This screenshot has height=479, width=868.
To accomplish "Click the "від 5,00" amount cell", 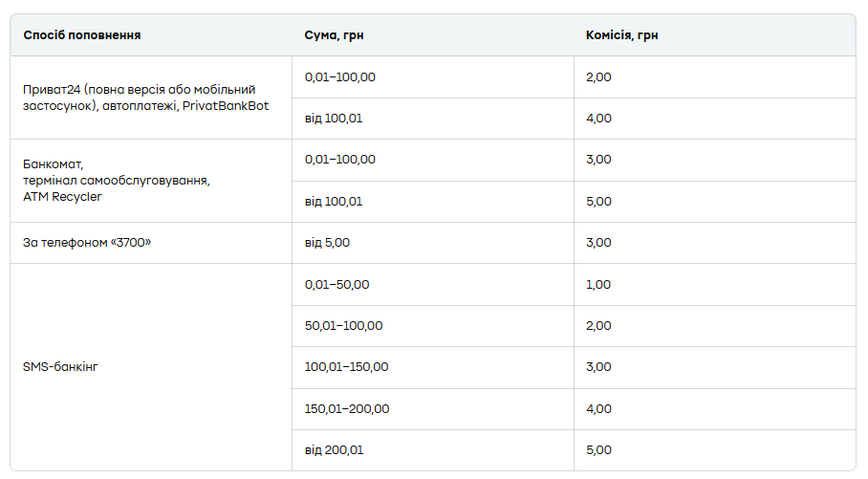I will tap(327, 243).
